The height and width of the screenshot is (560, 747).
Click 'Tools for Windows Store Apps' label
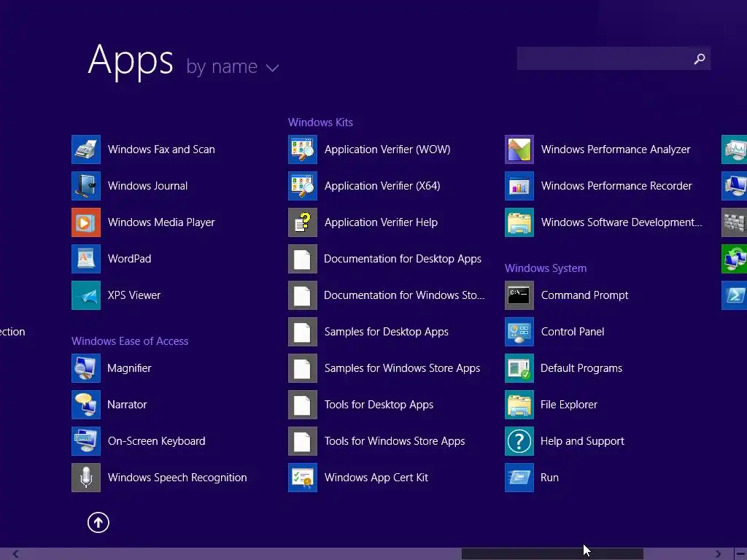(395, 441)
